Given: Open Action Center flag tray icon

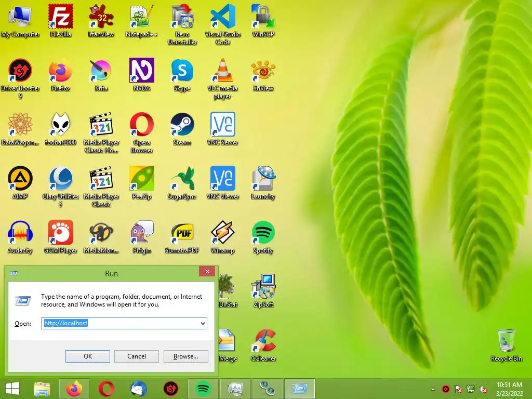Looking at the screenshot, I should (458, 389).
